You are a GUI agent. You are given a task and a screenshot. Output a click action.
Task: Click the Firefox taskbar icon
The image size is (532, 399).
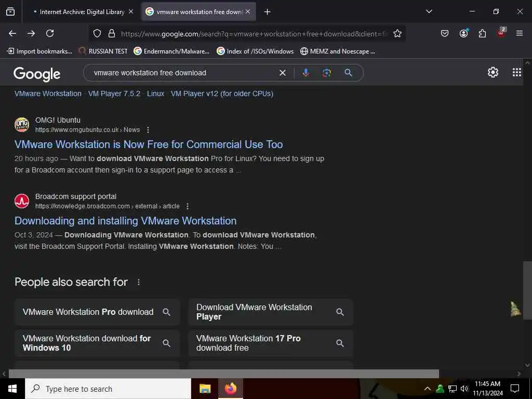(x=230, y=389)
